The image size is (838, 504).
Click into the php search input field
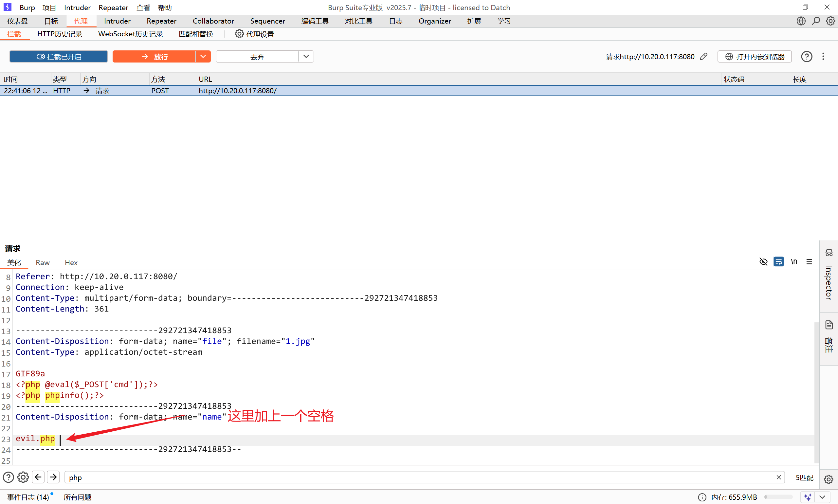408,477
